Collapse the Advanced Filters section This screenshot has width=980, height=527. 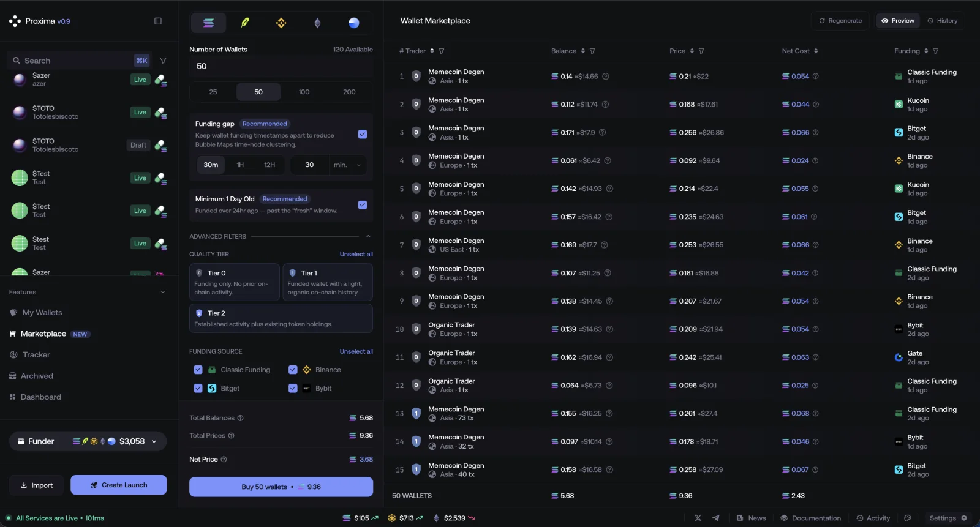coord(368,236)
